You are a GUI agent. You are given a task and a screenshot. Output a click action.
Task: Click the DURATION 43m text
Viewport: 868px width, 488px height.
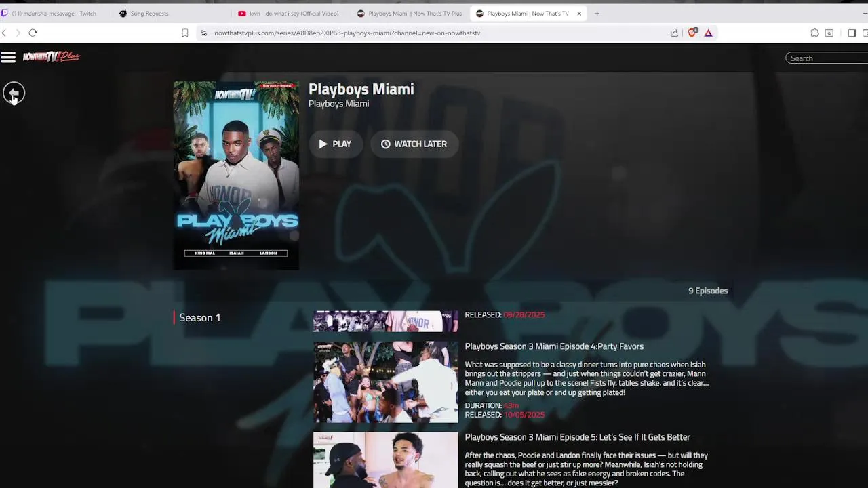[x=492, y=405]
